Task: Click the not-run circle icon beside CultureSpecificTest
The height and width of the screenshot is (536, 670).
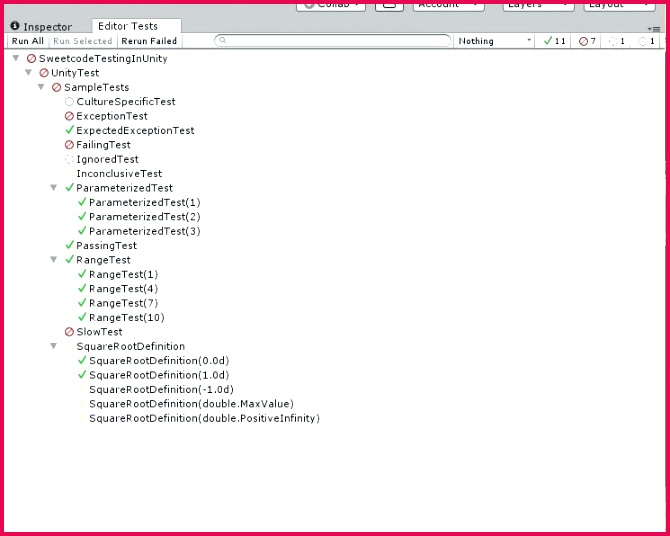Action: tap(69, 102)
